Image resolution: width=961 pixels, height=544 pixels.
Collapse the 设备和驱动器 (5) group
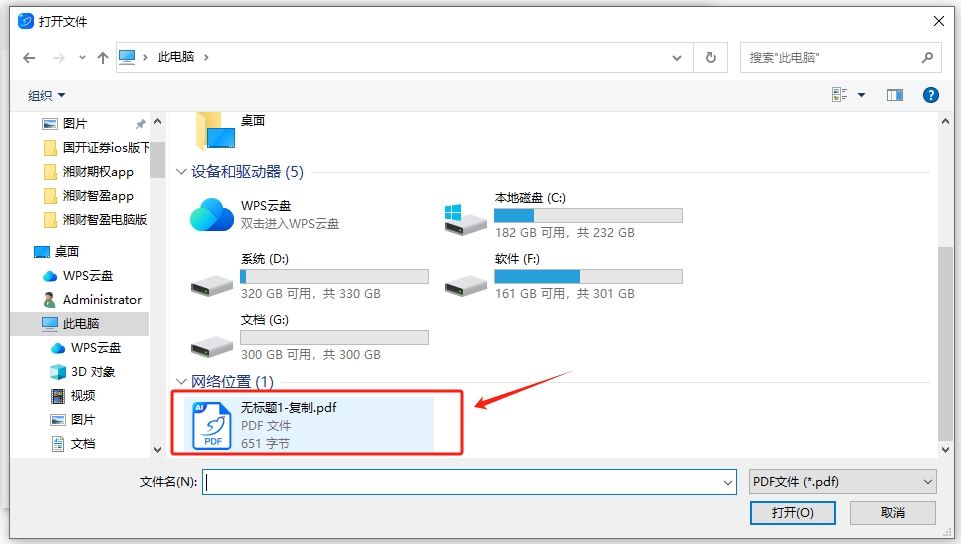(181, 172)
